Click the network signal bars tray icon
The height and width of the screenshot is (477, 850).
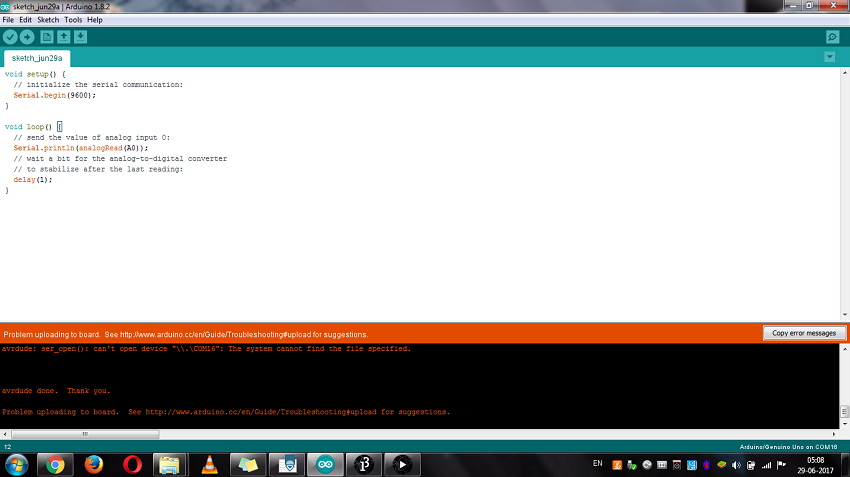pos(767,465)
